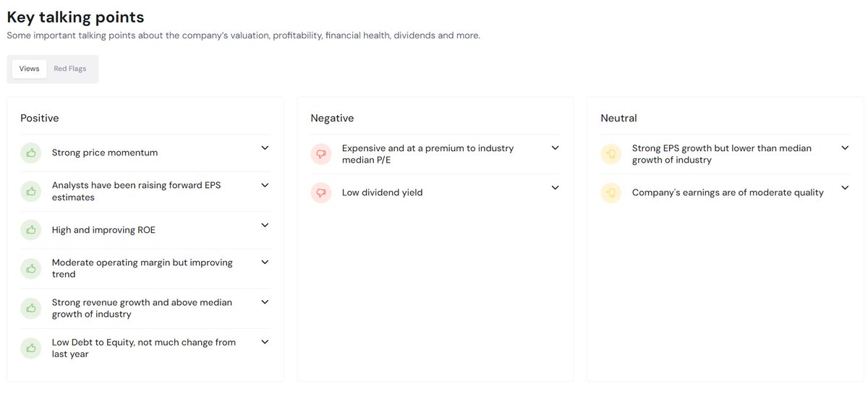
Task: Click thumbs-down icon beside Expensive P/E item
Action: [x=321, y=153]
